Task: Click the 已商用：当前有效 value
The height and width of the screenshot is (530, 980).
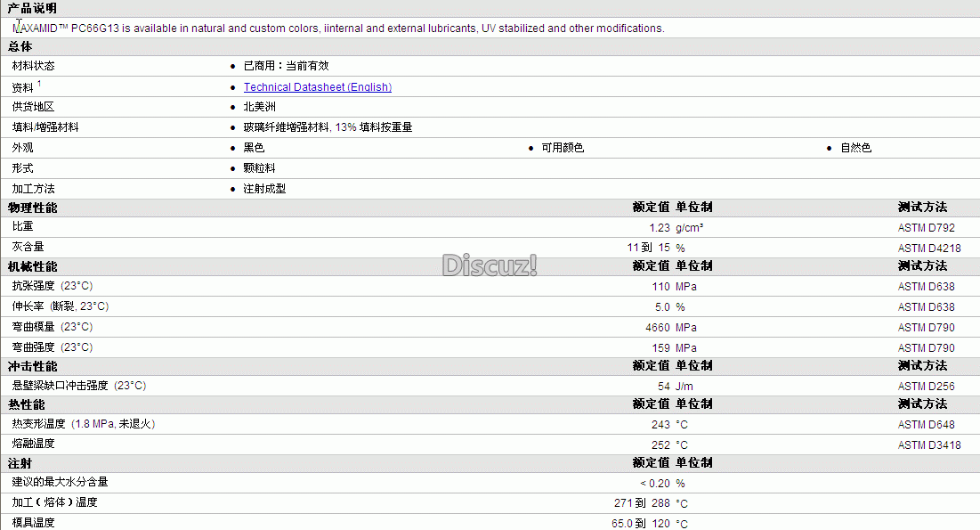Action: point(286,66)
